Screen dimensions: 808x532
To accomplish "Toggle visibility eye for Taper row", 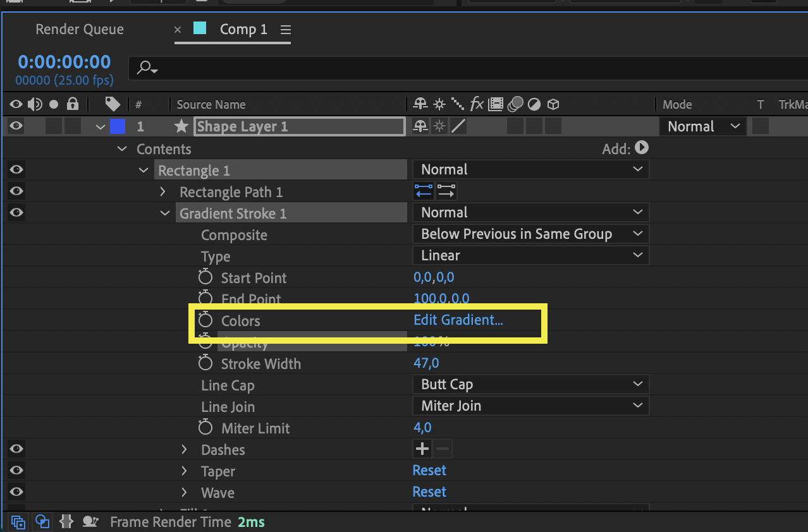I will coord(16,471).
